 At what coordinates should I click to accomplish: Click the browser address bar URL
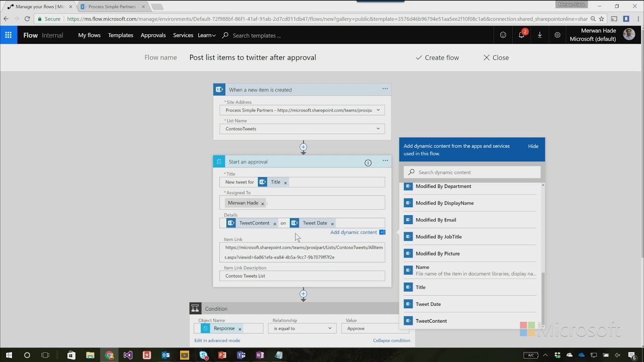click(327, 19)
